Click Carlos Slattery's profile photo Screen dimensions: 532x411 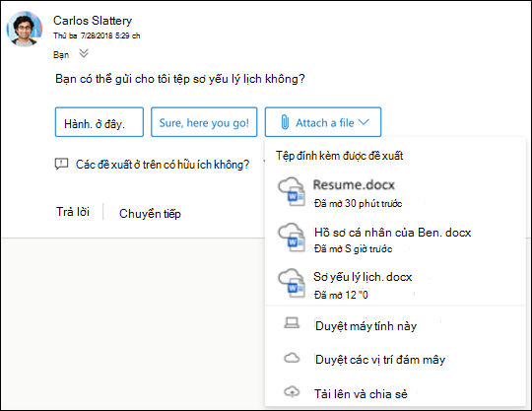tap(25, 29)
